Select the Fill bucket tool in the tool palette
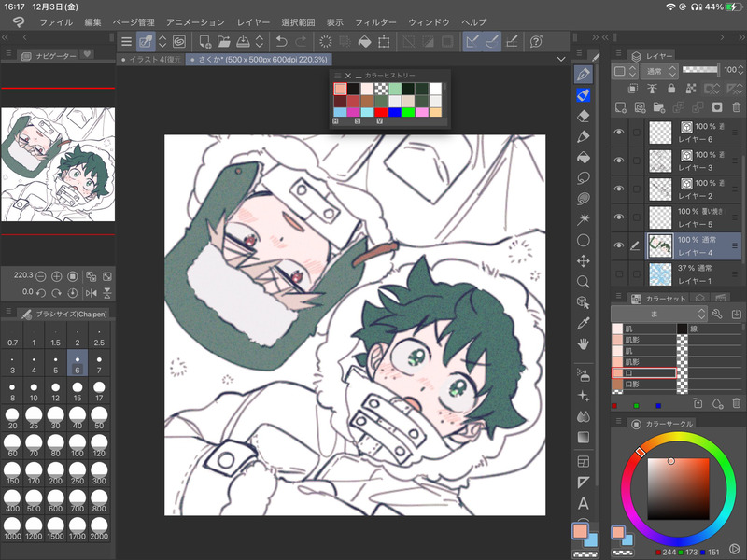Viewport: 747px width, 560px height. (x=583, y=157)
